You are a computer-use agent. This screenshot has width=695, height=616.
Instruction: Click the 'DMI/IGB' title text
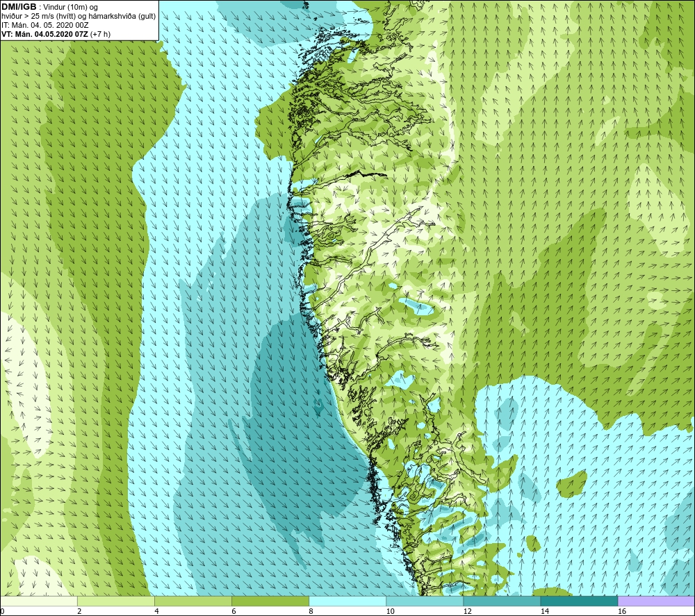[19, 7]
